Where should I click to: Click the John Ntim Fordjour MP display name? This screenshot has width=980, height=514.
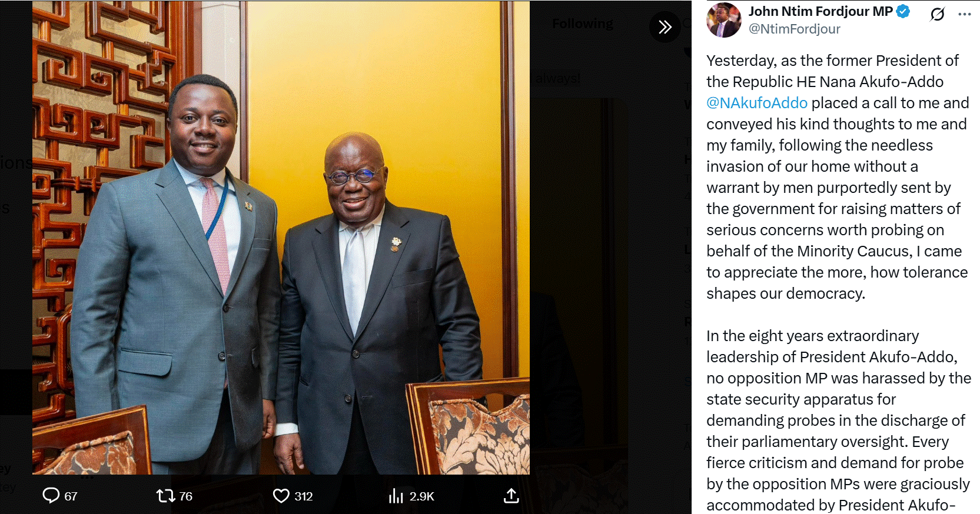tap(820, 11)
